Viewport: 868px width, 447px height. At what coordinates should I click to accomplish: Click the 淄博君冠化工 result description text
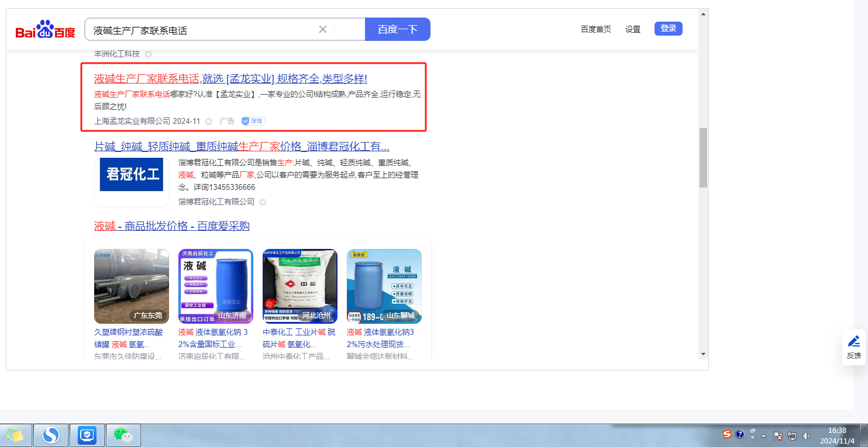click(298, 175)
